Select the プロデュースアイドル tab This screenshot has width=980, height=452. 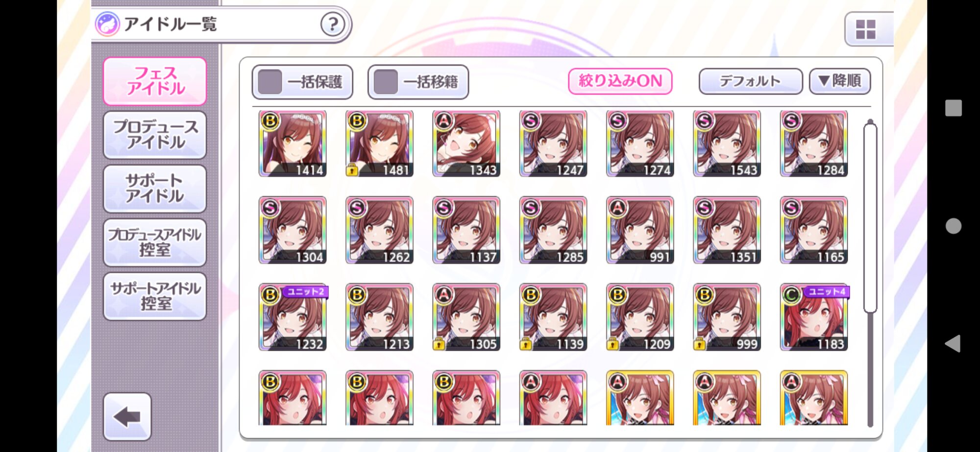coord(155,135)
